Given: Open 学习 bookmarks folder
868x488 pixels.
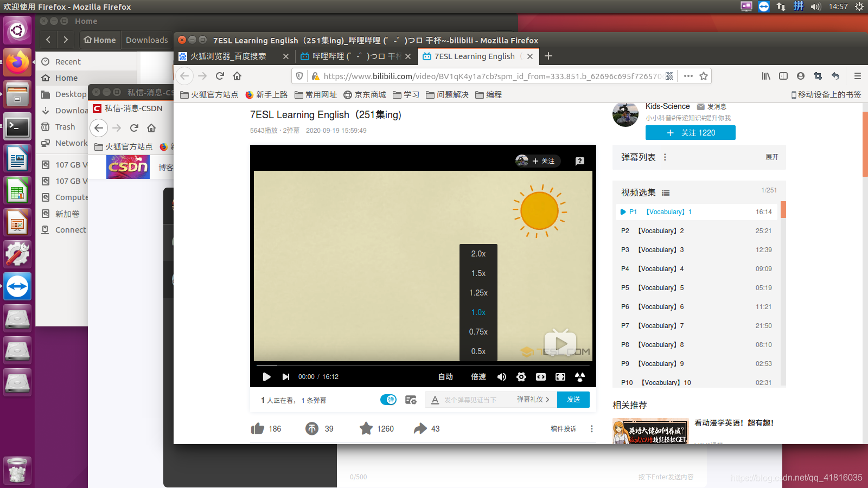Looking at the screenshot, I should [406, 95].
